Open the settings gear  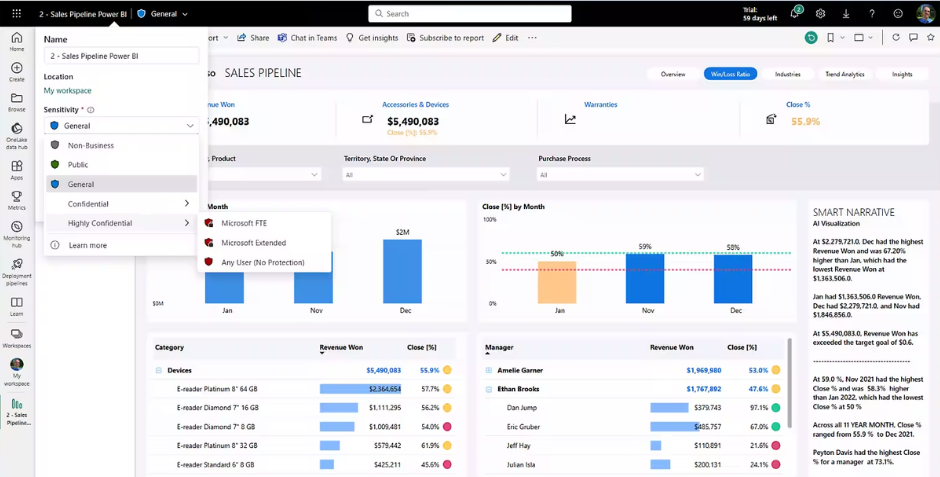[x=820, y=13]
